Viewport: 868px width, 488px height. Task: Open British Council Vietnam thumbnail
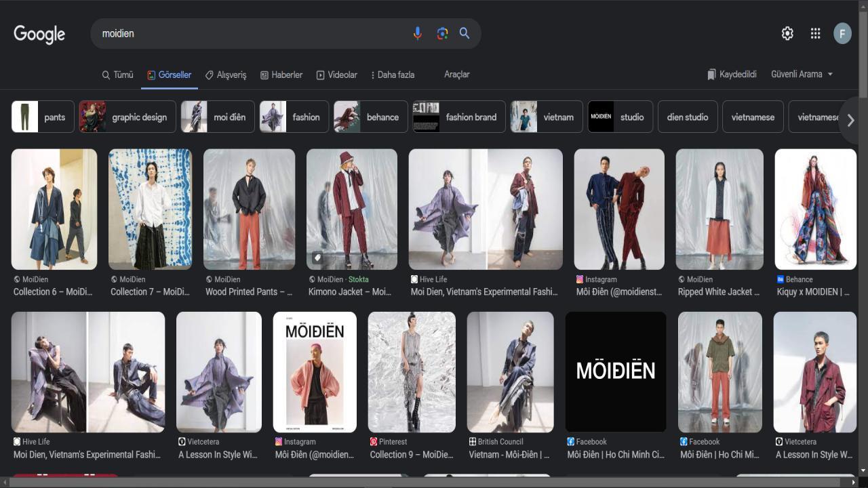511,372
